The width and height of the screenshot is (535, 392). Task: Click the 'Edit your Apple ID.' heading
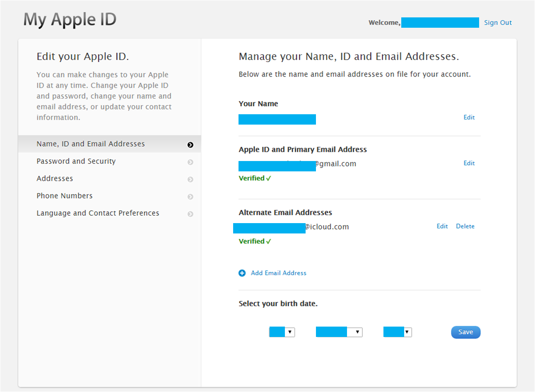tap(83, 57)
